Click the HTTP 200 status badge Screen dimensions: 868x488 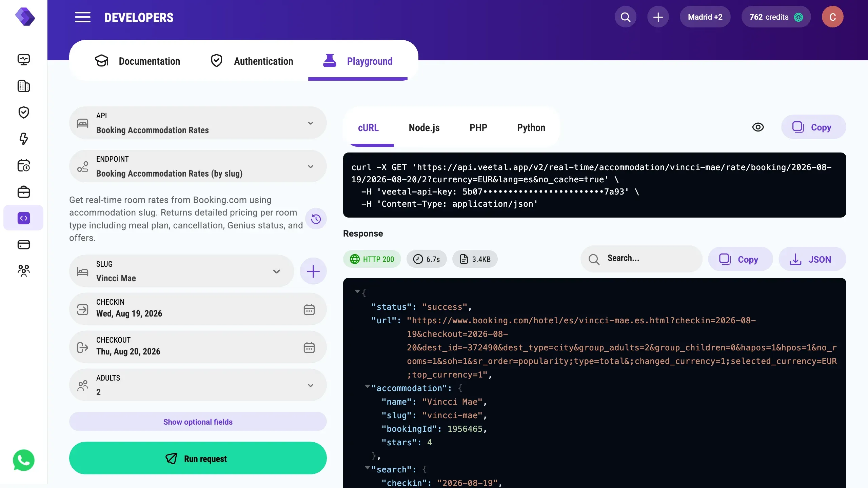point(372,259)
